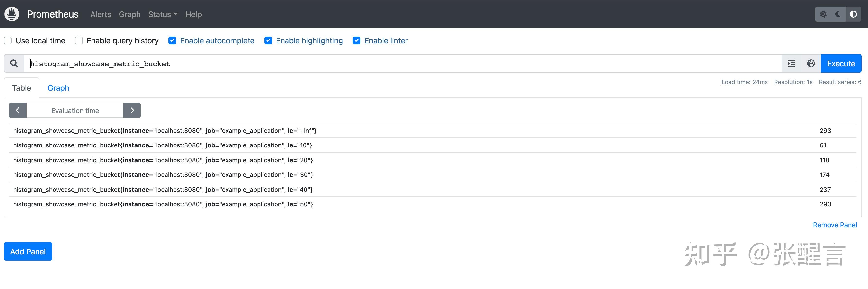
Task: Select the auto theme contrast icon
Action: [853, 14]
